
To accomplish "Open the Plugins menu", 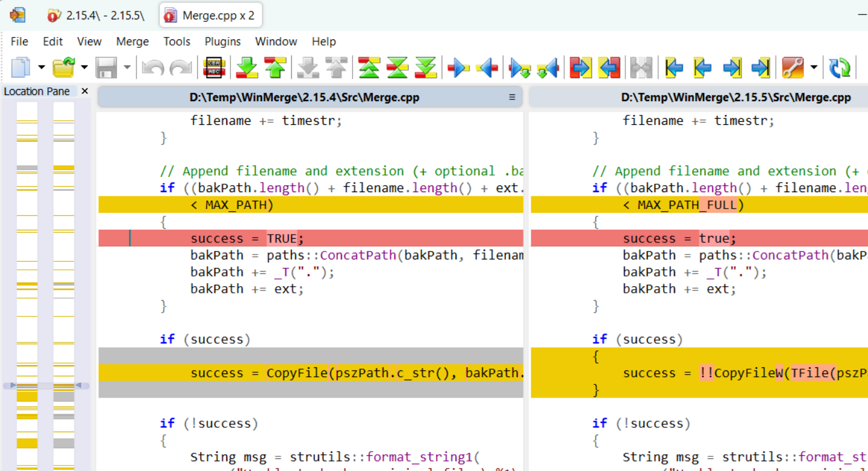I will pos(222,41).
